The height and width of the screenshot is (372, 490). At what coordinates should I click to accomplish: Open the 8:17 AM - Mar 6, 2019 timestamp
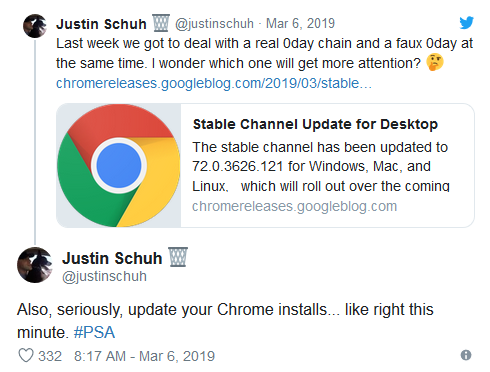[144, 356]
